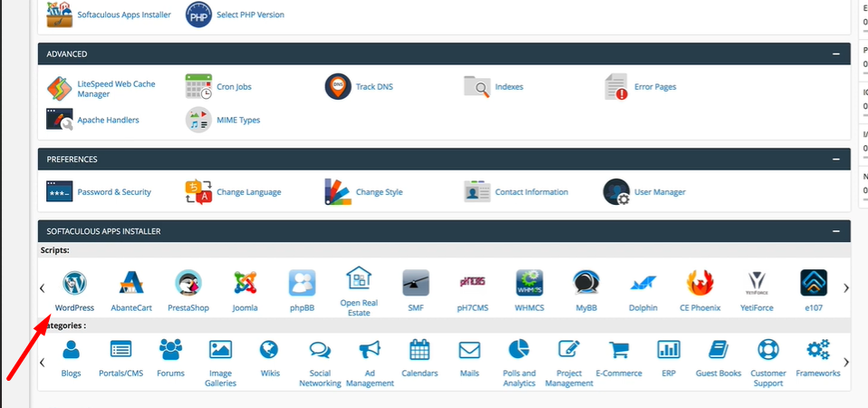This screenshot has width=868, height=408.
Task: Show previous scripts with left chevron
Action: pos(42,288)
